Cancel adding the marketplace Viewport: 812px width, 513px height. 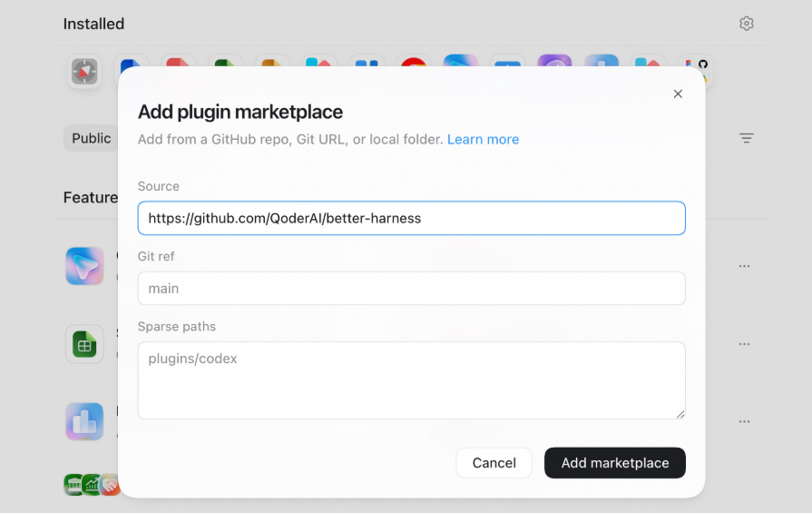point(494,463)
